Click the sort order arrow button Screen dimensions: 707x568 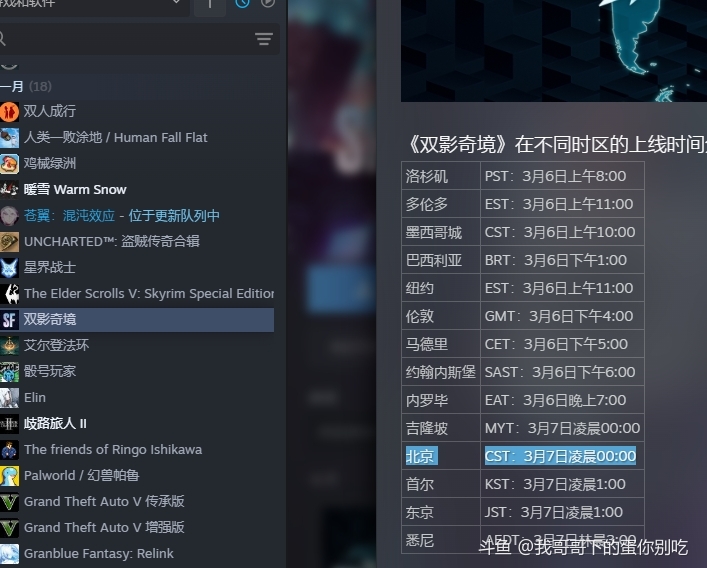tap(210, 5)
